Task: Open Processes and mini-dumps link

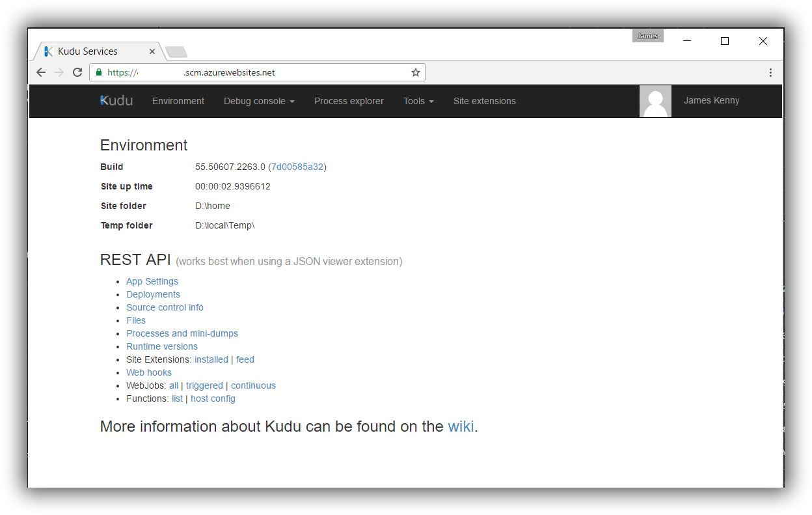Action: coord(182,333)
